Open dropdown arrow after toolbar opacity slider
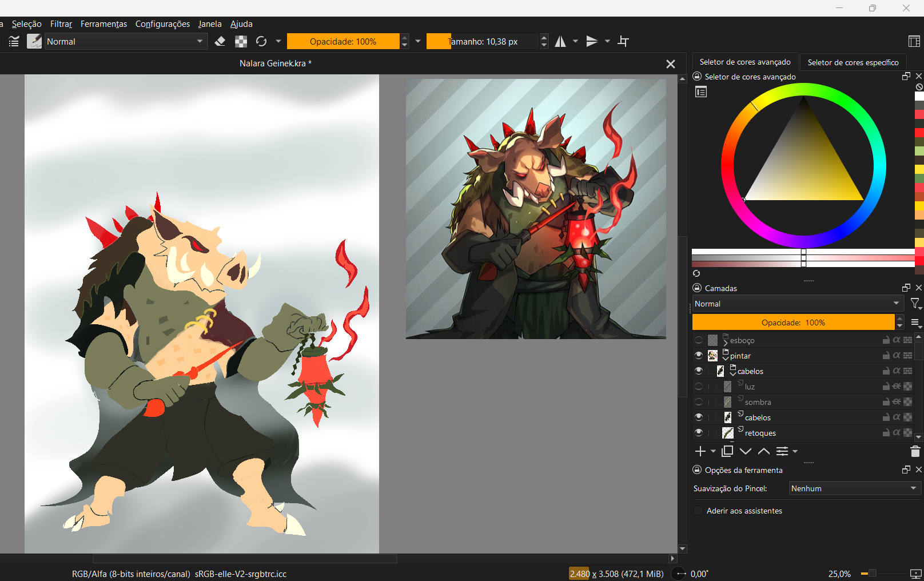This screenshot has width=924, height=581. tap(418, 41)
